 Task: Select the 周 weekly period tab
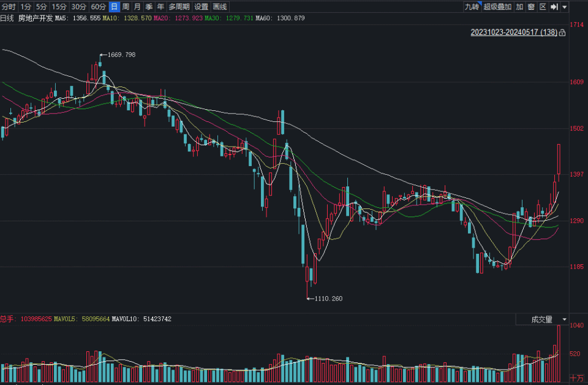[126, 7]
